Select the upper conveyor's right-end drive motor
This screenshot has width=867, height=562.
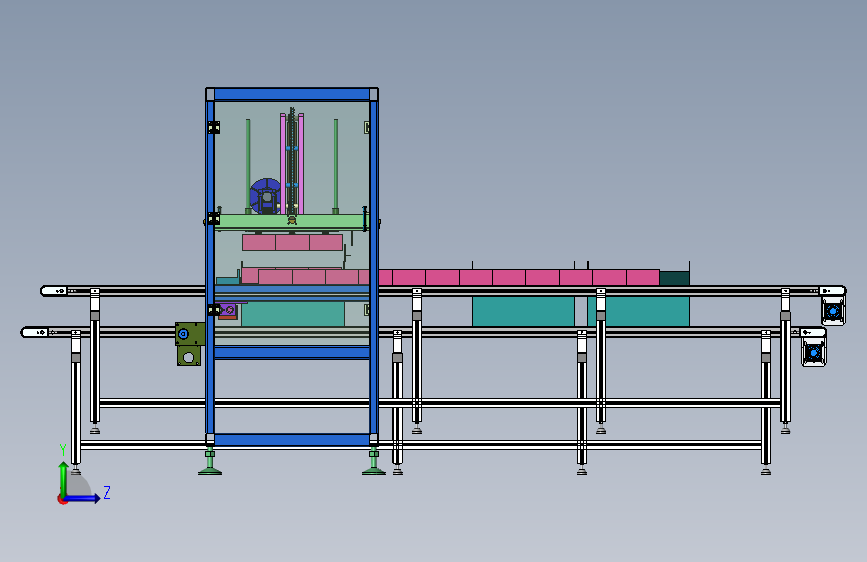(x=833, y=311)
